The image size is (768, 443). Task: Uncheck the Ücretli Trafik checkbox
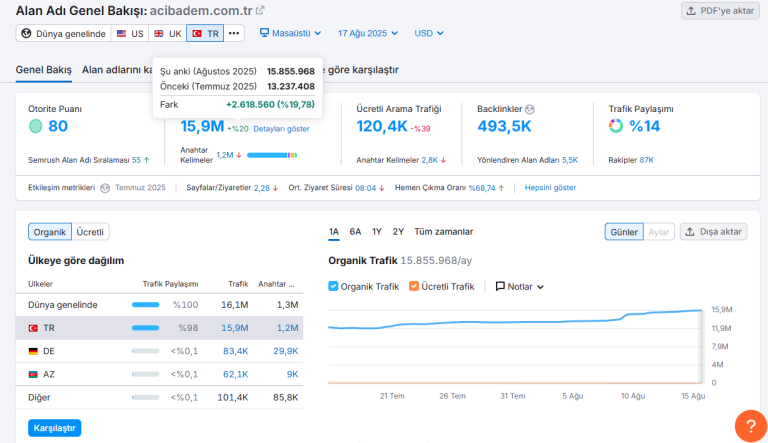[x=414, y=286]
